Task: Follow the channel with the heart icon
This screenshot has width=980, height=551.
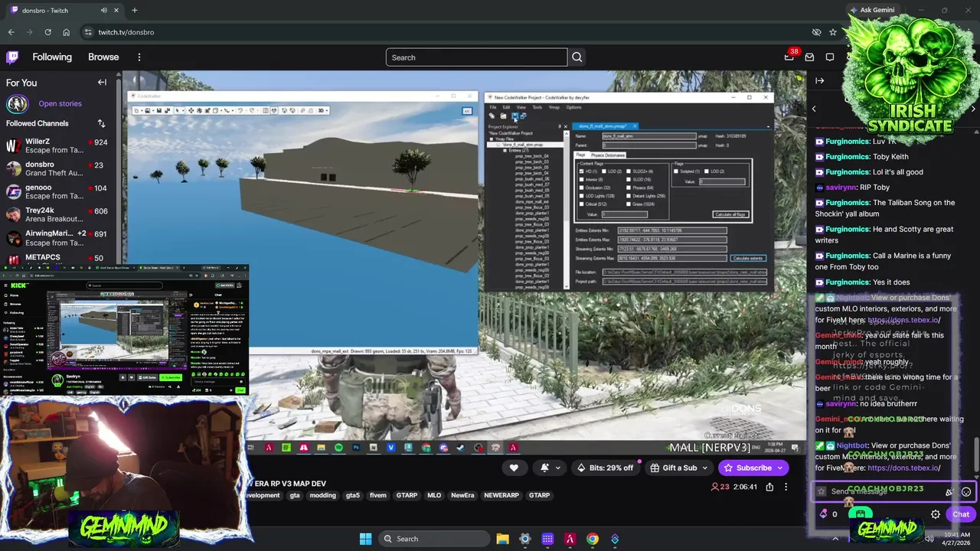Action: (514, 468)
